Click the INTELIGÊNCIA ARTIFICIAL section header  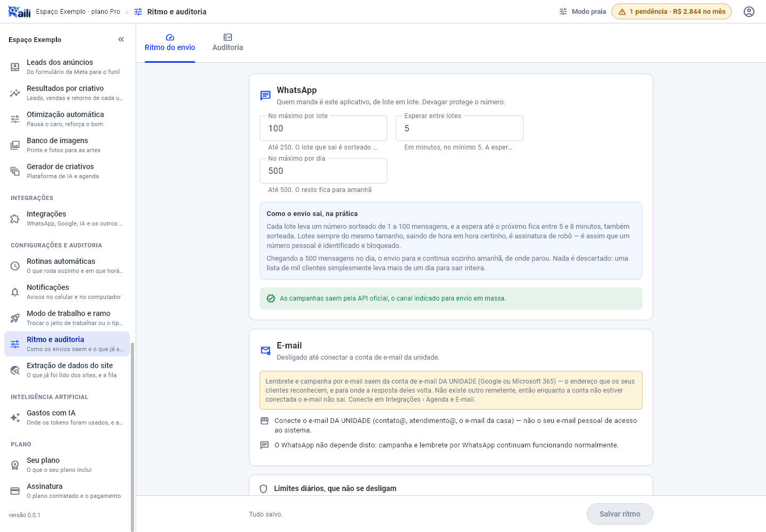pos(49,397)
